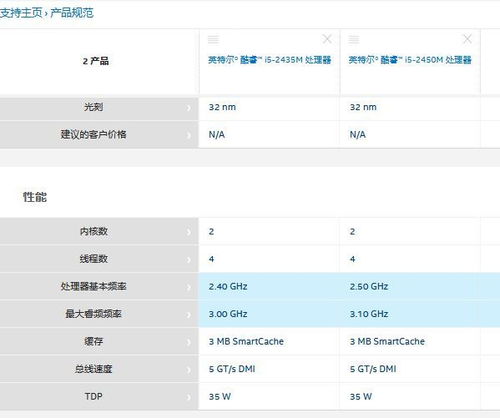Expand the TDP row chevron
Viewport: 500px width, 418px height.
189,397
